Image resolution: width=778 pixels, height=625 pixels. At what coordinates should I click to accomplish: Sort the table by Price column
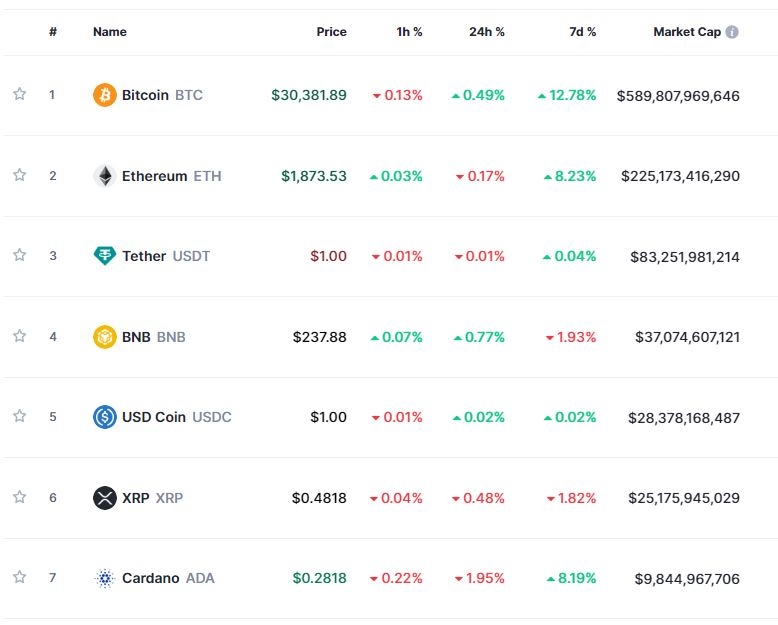[x=331, y=32]
